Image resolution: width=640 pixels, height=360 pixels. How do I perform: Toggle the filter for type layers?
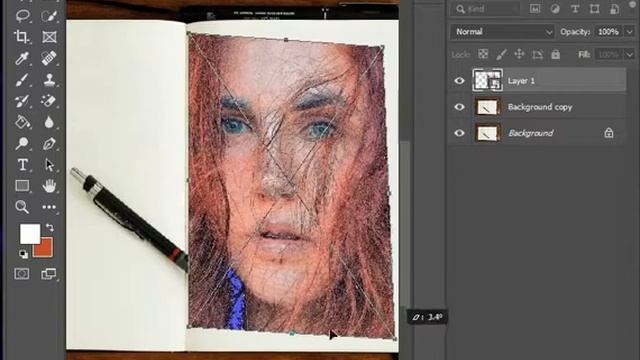click(575, 9)
